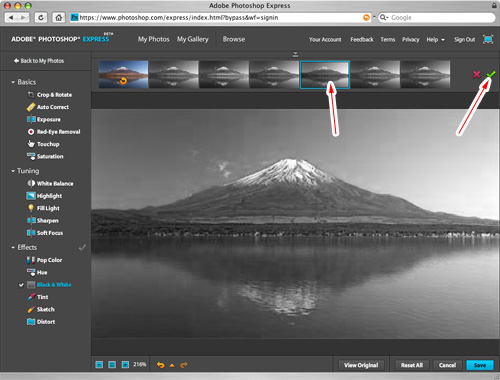Open the Soft Focus adjustment
The width and height of the screenshot is (500, 380).
point(45,233)
